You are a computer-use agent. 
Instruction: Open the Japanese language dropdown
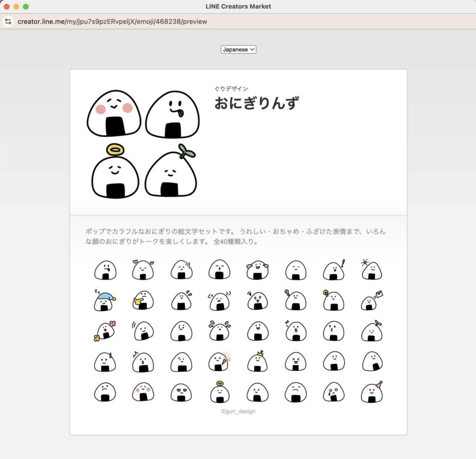[x=238, y=49]
